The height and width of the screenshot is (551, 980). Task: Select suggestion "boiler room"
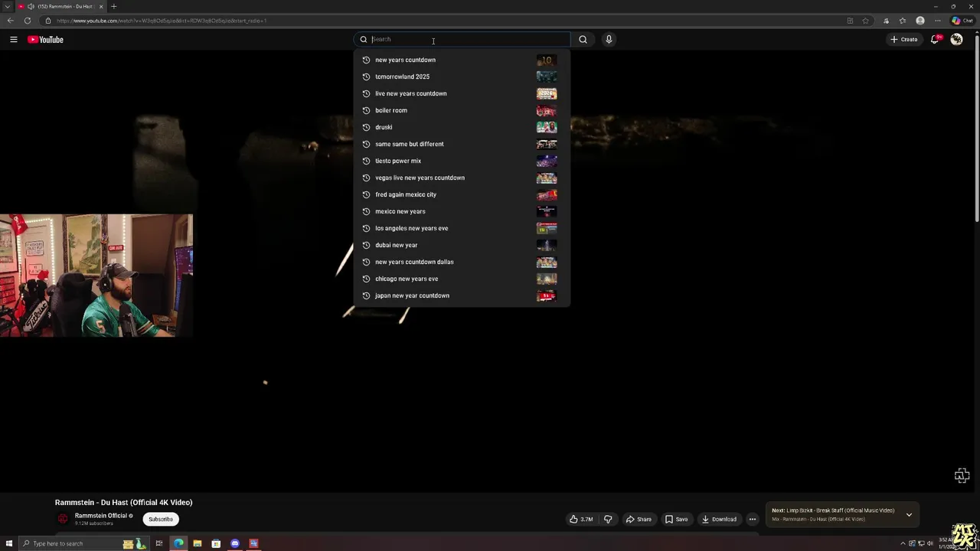(x=462, y=110)
